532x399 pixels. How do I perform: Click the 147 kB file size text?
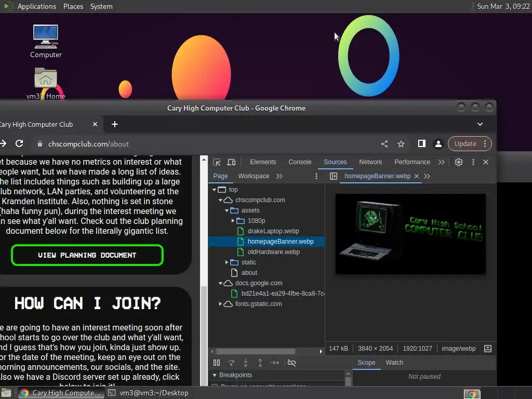pos(338,349)
